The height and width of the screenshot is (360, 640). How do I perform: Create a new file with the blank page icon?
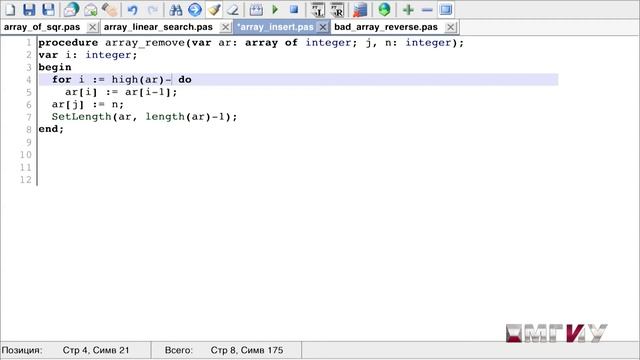[10, 9]
